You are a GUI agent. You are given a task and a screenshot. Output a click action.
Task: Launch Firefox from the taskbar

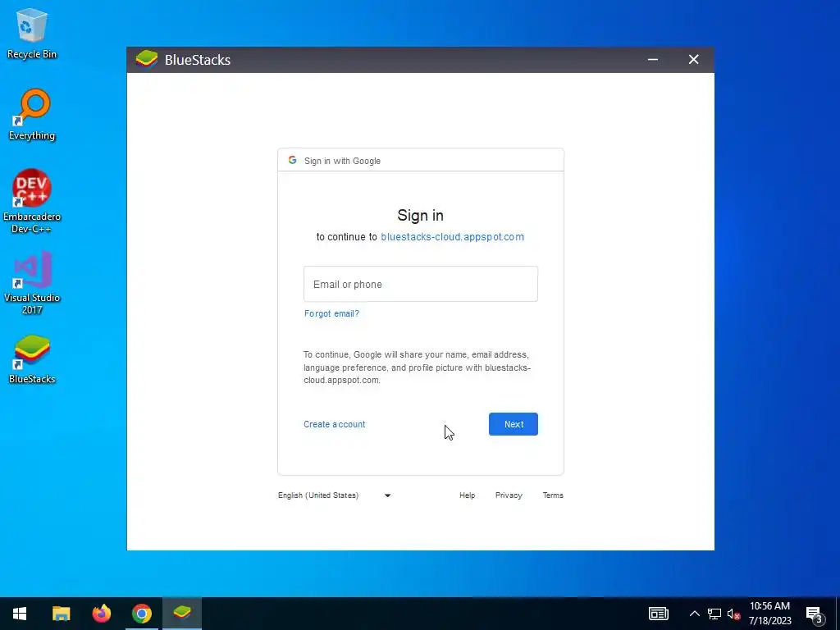101,614
